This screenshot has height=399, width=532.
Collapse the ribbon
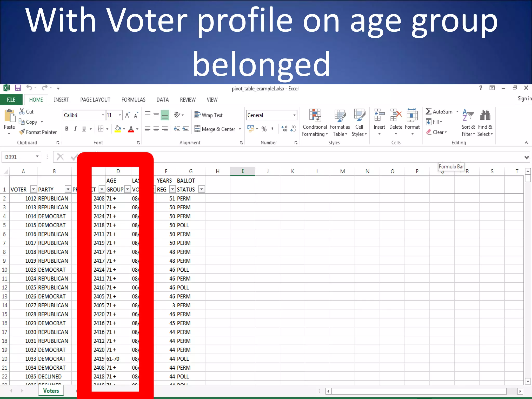click(526, 143)
